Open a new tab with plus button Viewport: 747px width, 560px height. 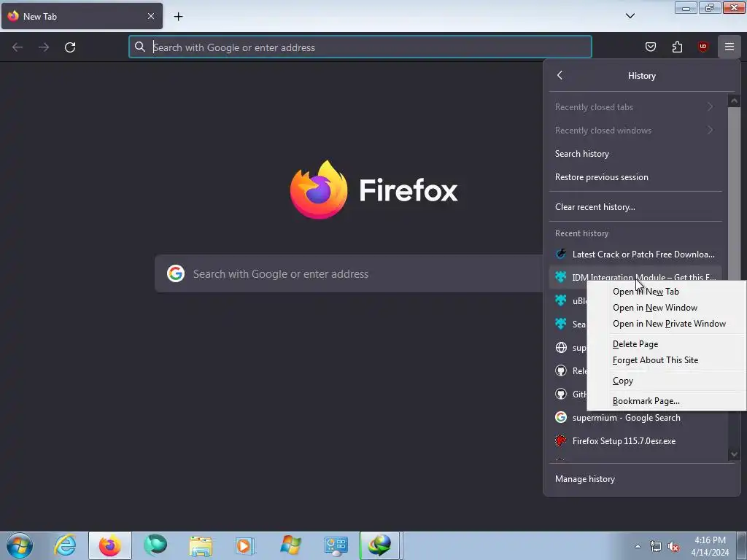pos(178,17)
